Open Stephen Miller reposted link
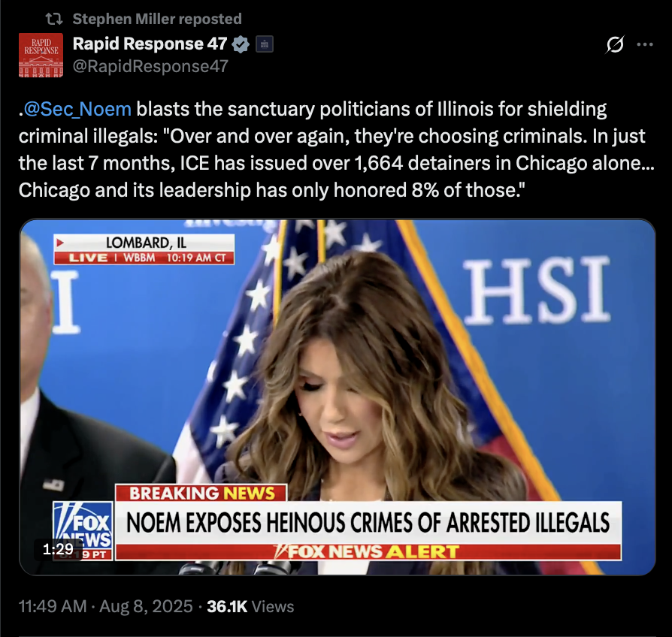Screen dimensions: 672x637 click(x=157, y=19)
